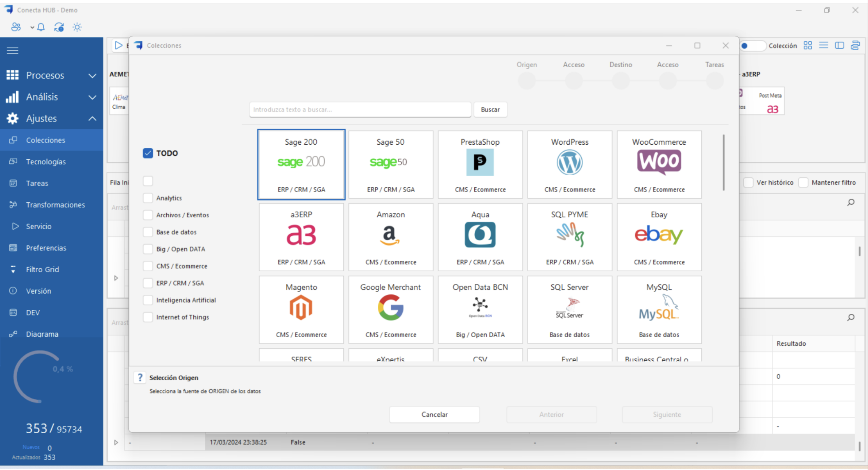Viewport: 868px width, 470px height.
Task: Collapse the Ajustes section chevron
Action: click(92, 119)
